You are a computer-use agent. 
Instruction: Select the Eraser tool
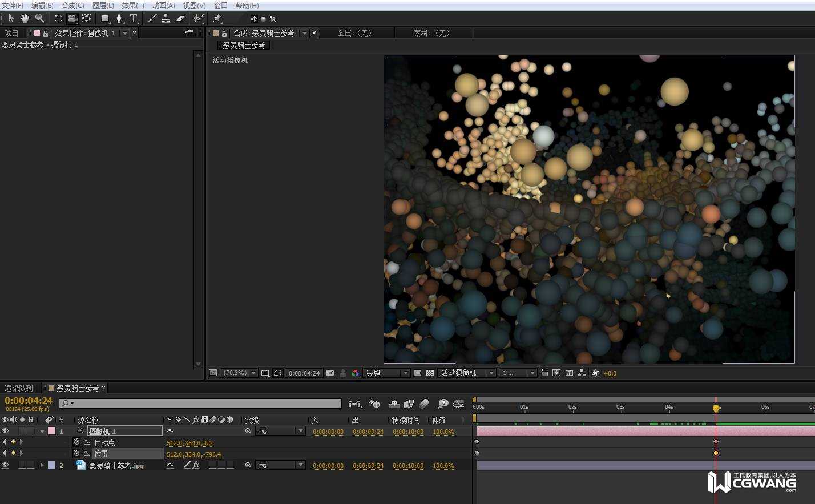point(180,18)
